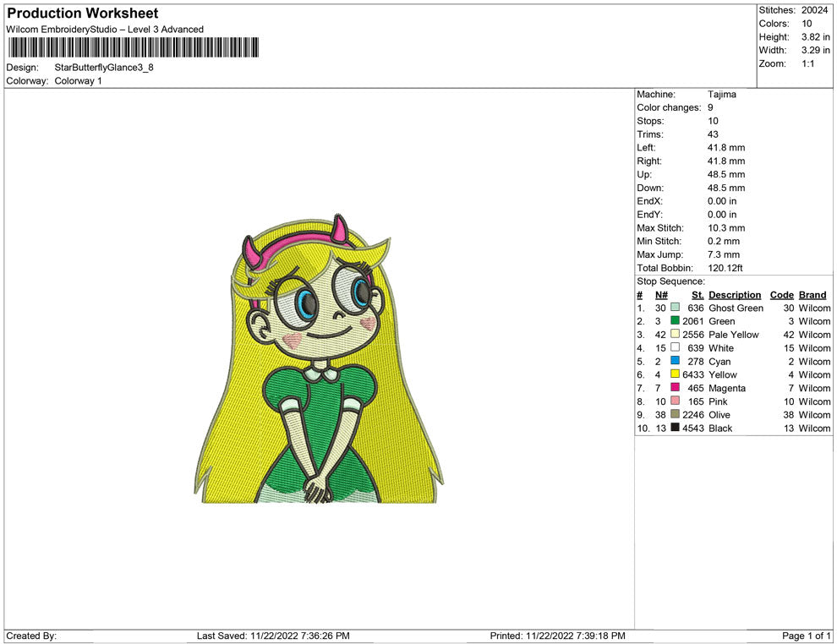This screenshot has width=837, height=644.
Task: Click the Total Bobbin value '120.12ft'
Action: [x=725, y=268]
